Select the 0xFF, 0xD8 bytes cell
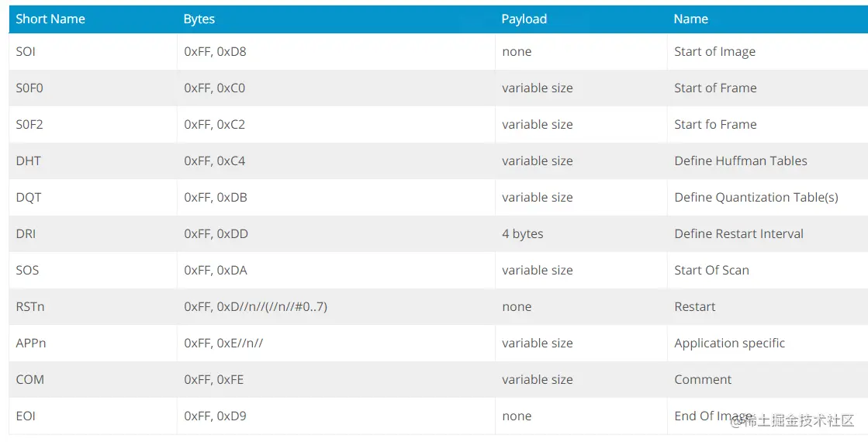Image resolution: width=868 pixels, height=442 pixels. coord(336,51)
